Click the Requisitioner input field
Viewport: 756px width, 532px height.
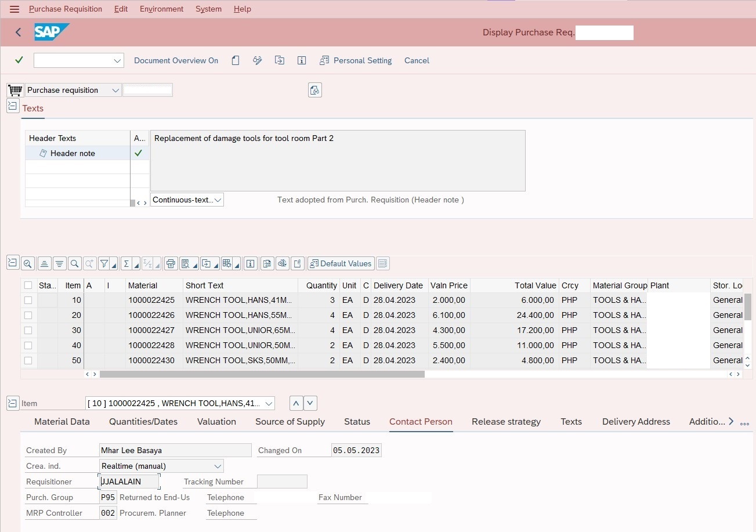coord(129,482)
